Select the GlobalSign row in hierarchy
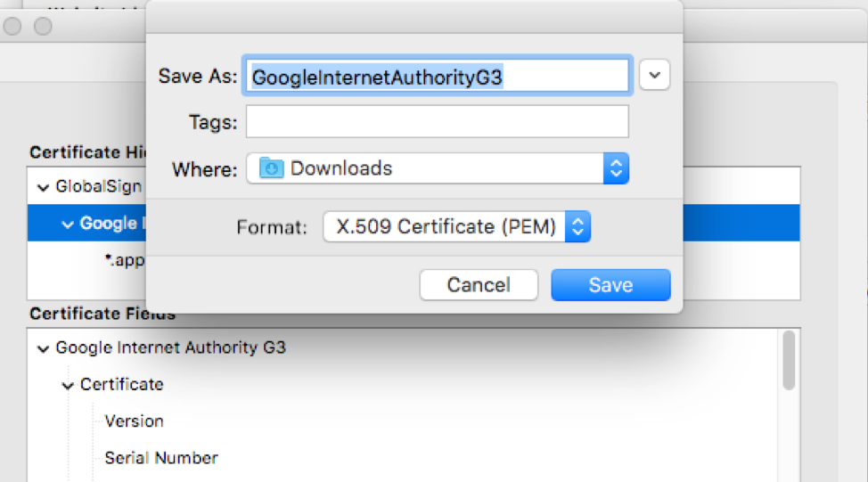This screenshot has width=868, height=482. pyautogui.click(x=98, y=187)
